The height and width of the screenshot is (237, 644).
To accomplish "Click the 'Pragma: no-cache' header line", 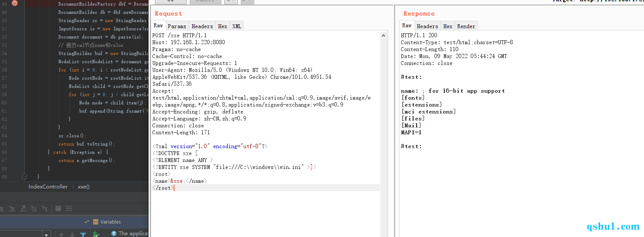I will pyautogui.click(x=176, y=49).
